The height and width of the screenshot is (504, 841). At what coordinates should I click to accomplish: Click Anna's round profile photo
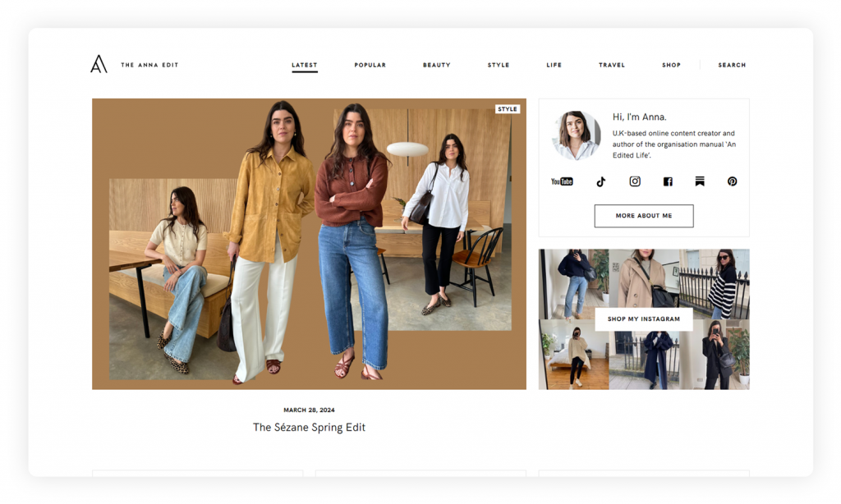[x=576, y=135]
